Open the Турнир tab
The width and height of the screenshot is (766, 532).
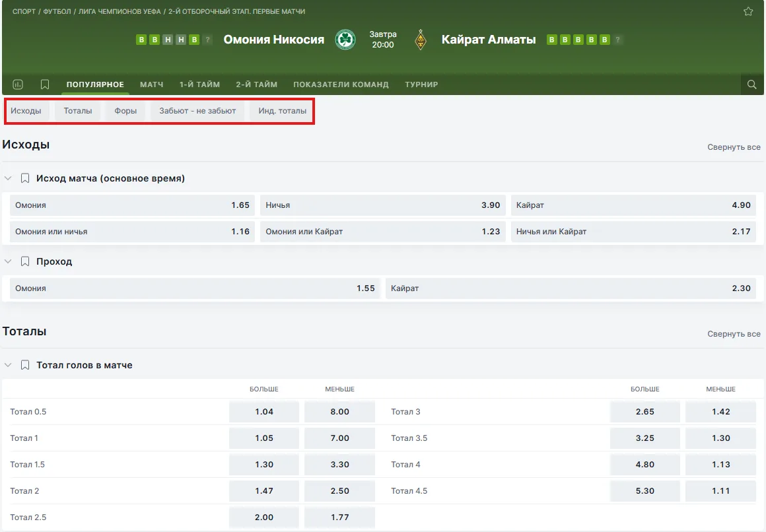pyautogui.click(x=421, y=84)
